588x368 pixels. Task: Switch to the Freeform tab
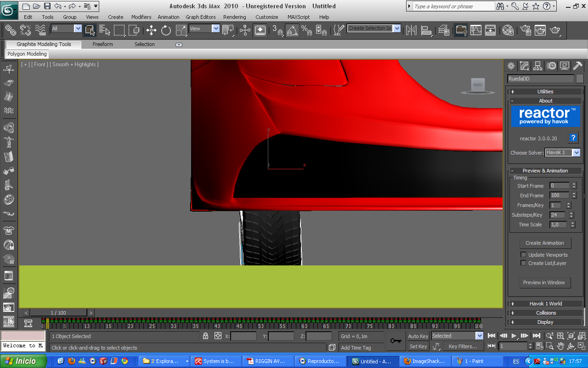[x=102, y=44]
